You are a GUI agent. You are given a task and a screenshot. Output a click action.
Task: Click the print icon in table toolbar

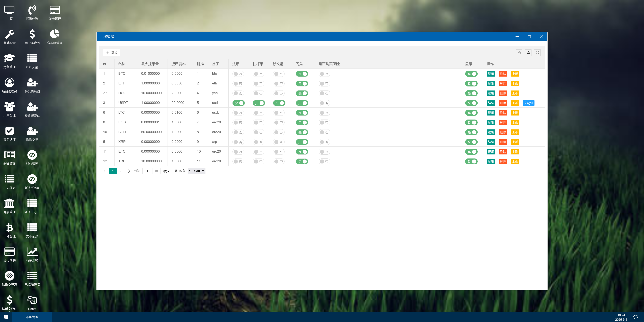tap(537, 53)
